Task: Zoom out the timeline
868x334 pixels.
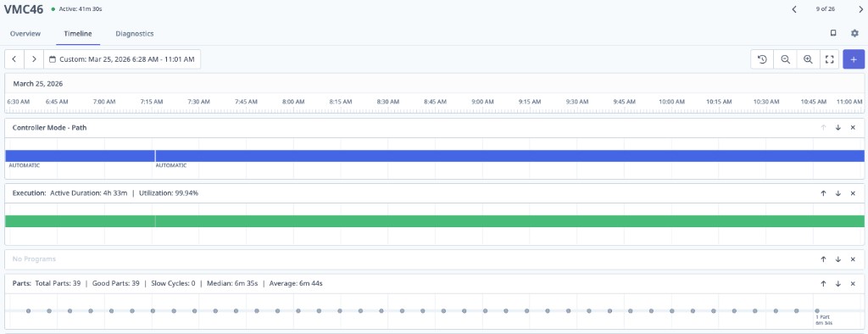Action: [785, 59]
